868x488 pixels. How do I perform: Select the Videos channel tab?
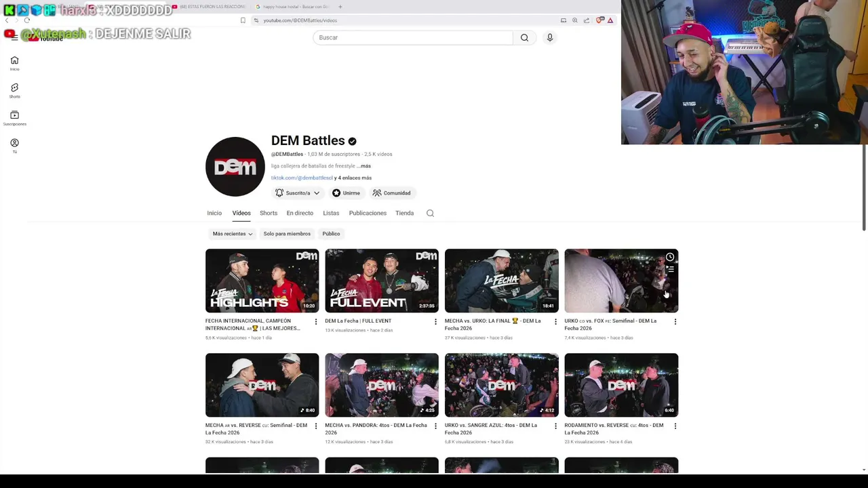pos(241,213)
